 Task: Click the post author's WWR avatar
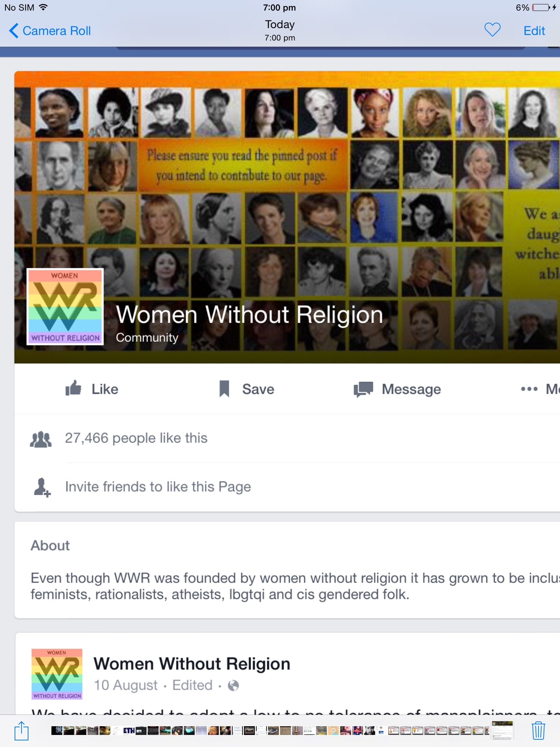click(57, 674)
